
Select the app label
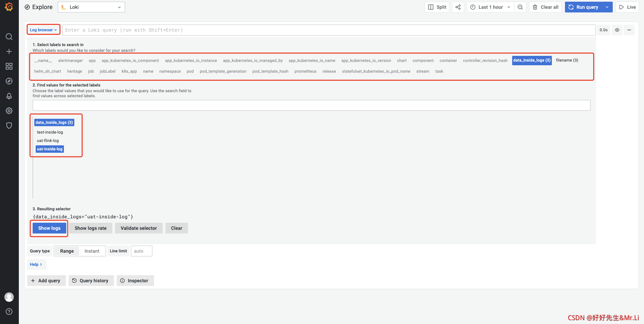point(92,61)
